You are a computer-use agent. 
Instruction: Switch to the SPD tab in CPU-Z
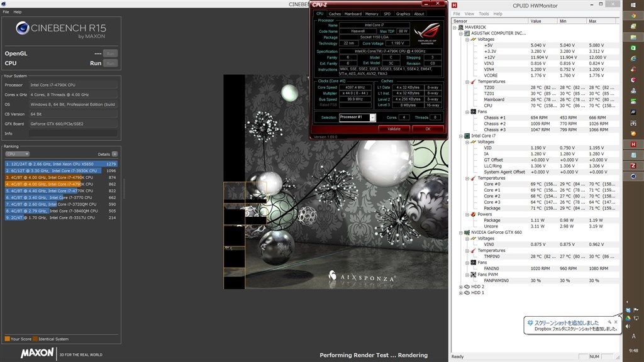387,14
